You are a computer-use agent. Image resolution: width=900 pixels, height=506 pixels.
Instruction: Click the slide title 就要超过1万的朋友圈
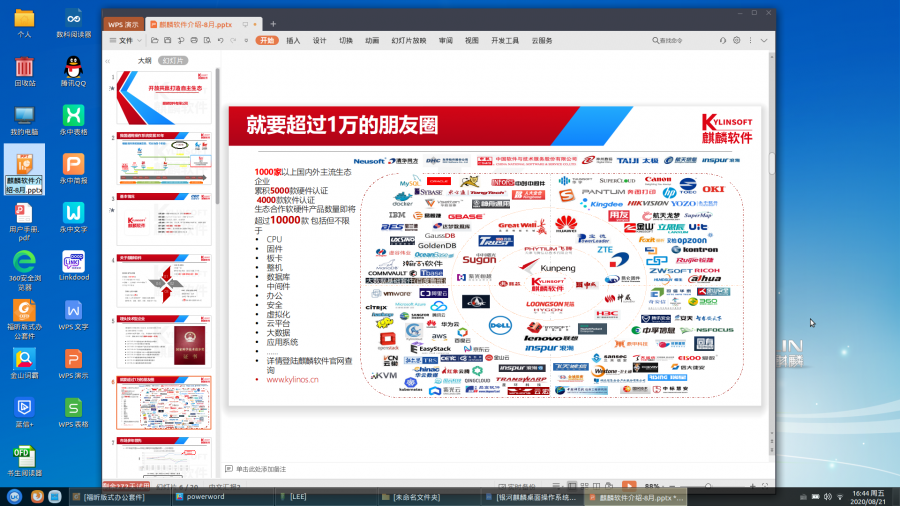[342, 125]
